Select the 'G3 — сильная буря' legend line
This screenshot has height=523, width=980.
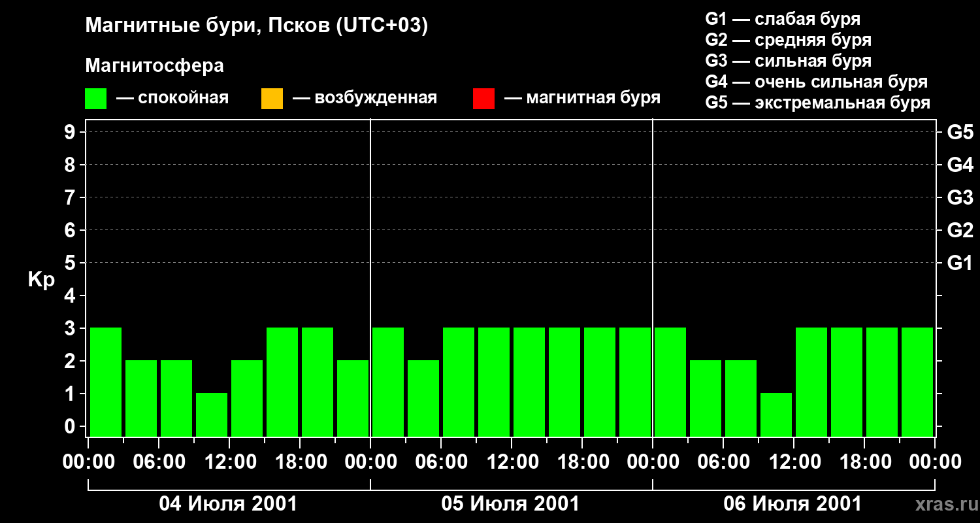coord(789,61)
